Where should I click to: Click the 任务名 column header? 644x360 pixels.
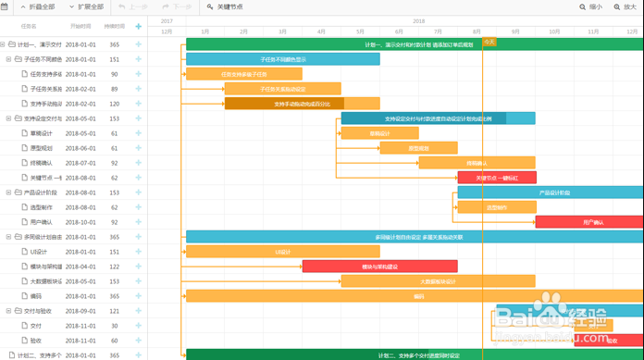click(x=29, y=26)
